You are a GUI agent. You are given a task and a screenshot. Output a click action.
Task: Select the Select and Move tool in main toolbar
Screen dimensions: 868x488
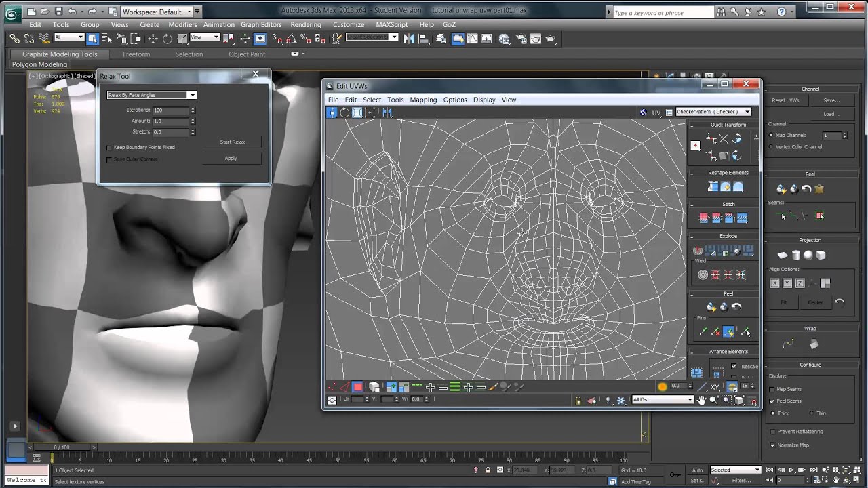click(x=153, y=39)
